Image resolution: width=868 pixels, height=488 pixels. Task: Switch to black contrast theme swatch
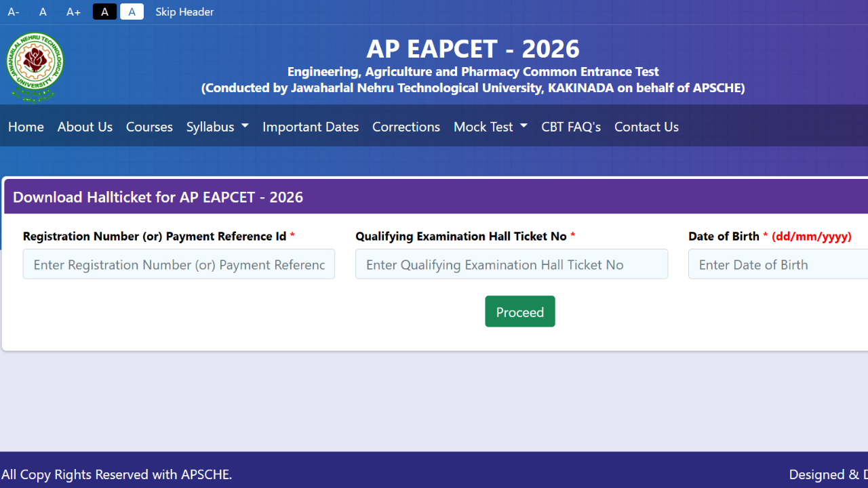point(104,12)
